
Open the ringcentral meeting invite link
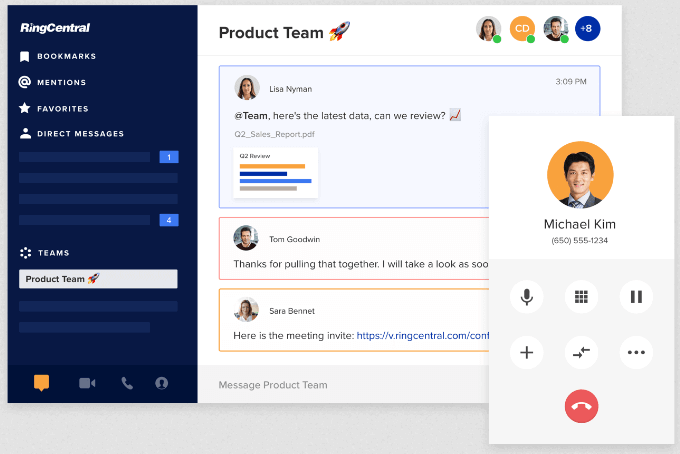tap(422, 336)
